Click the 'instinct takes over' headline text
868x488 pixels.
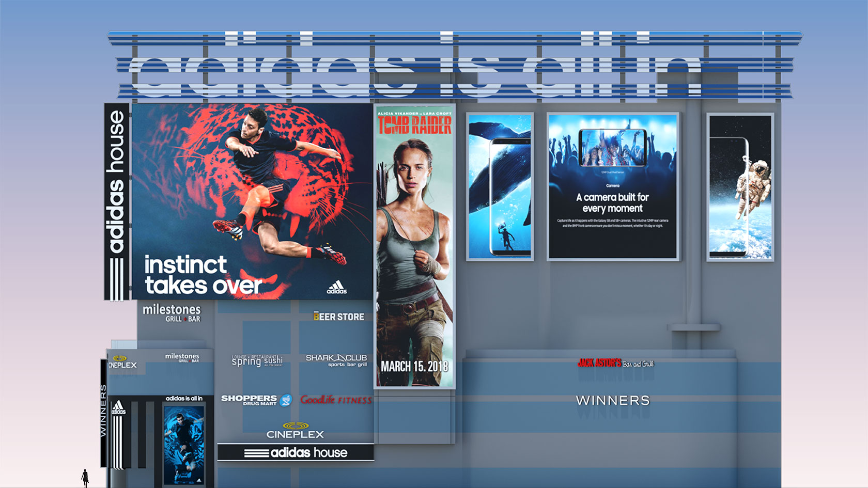point(203,275)
